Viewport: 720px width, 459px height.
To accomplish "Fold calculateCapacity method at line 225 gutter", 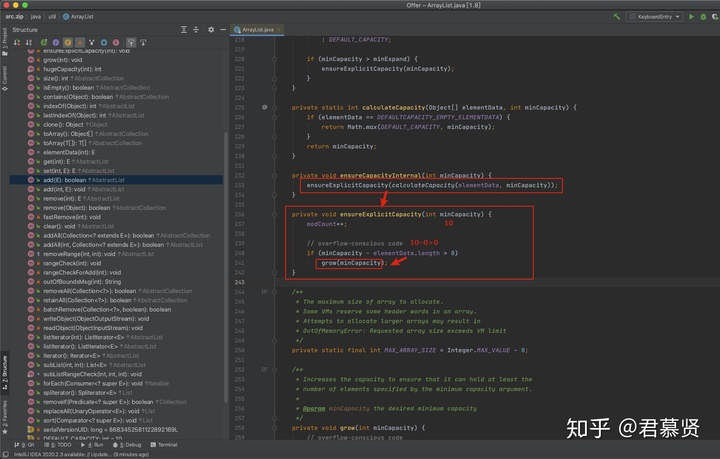I will tap(275, 107).
